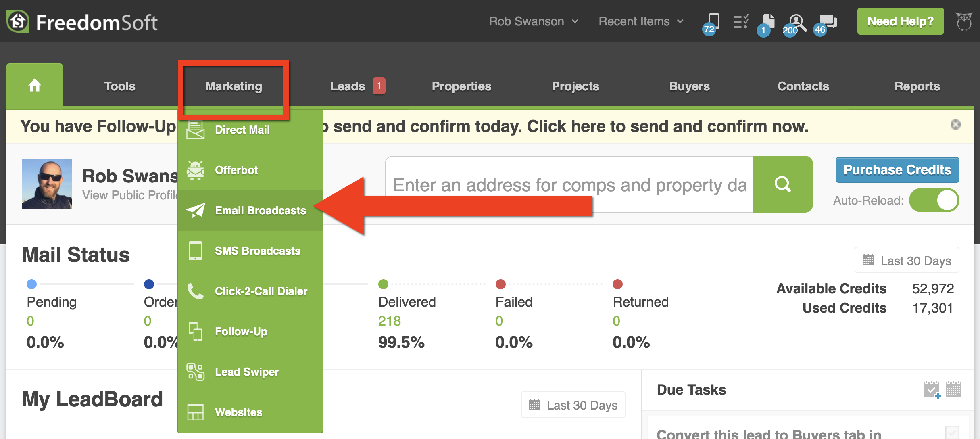Click the Need Help? button
The image size is (980, 439).
click(x=901, y=21)
